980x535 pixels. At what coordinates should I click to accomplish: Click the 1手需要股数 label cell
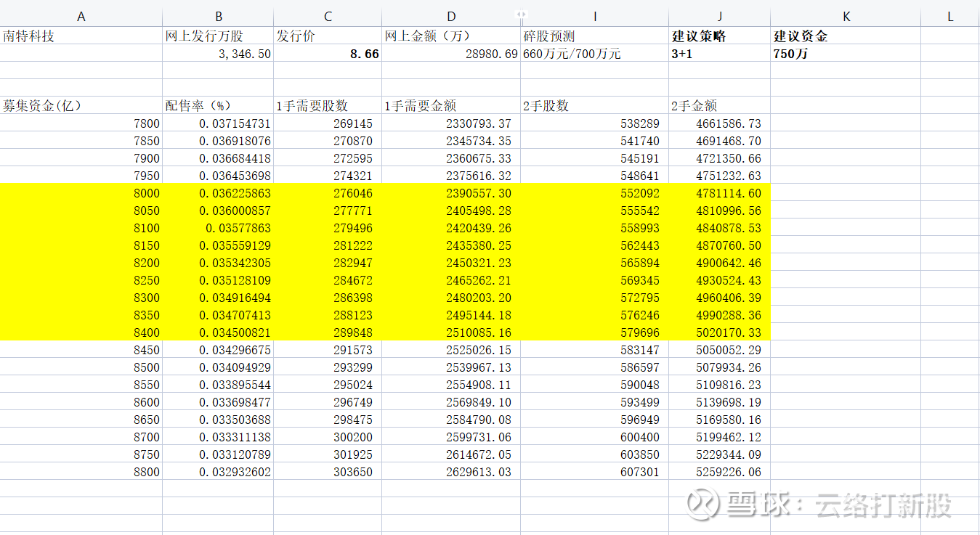pos(328,105)
